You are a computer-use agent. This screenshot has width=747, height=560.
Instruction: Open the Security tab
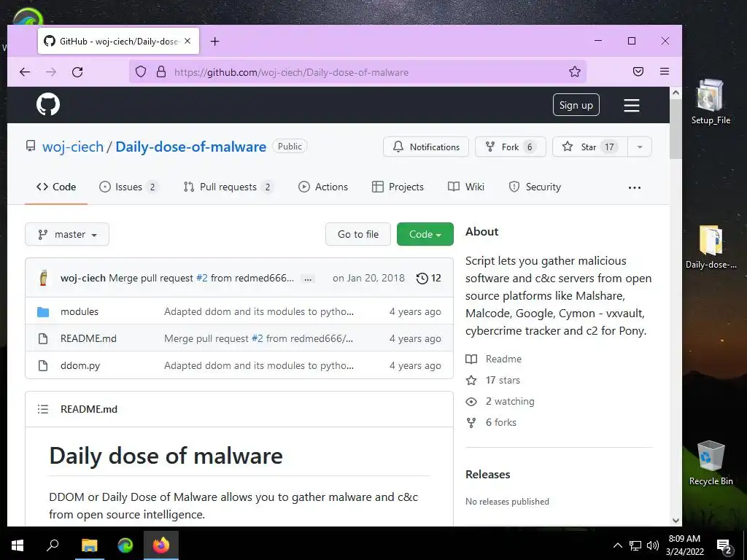(535, 187)
